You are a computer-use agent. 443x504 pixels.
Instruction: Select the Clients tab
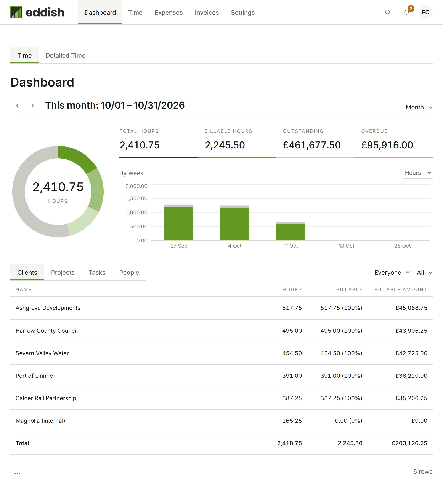point(27,272)
